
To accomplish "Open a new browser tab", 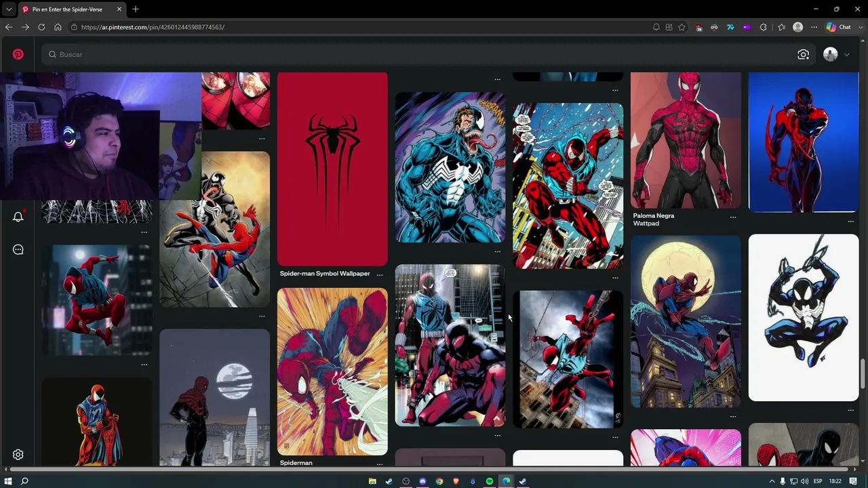I will click(136, 9).
